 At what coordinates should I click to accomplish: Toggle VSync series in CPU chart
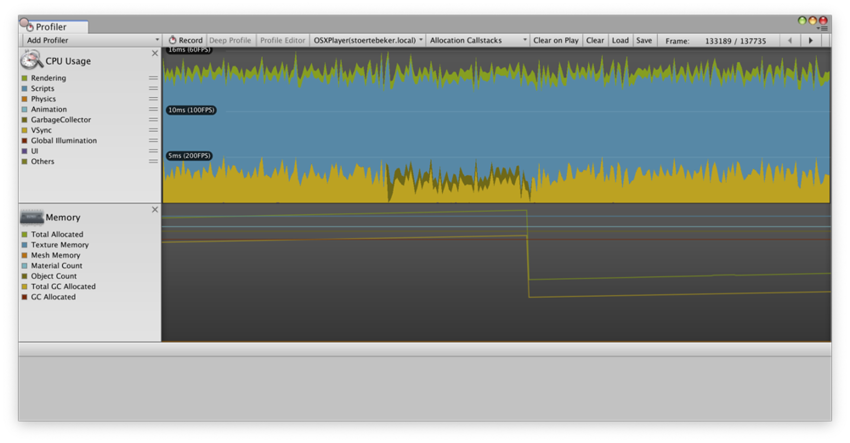[25, 130]
